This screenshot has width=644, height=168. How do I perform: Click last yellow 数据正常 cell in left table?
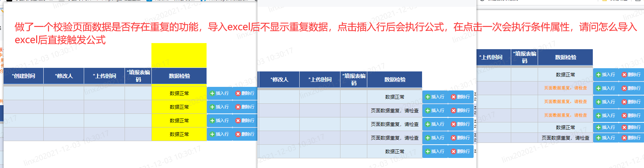click(x=179, y=134)
